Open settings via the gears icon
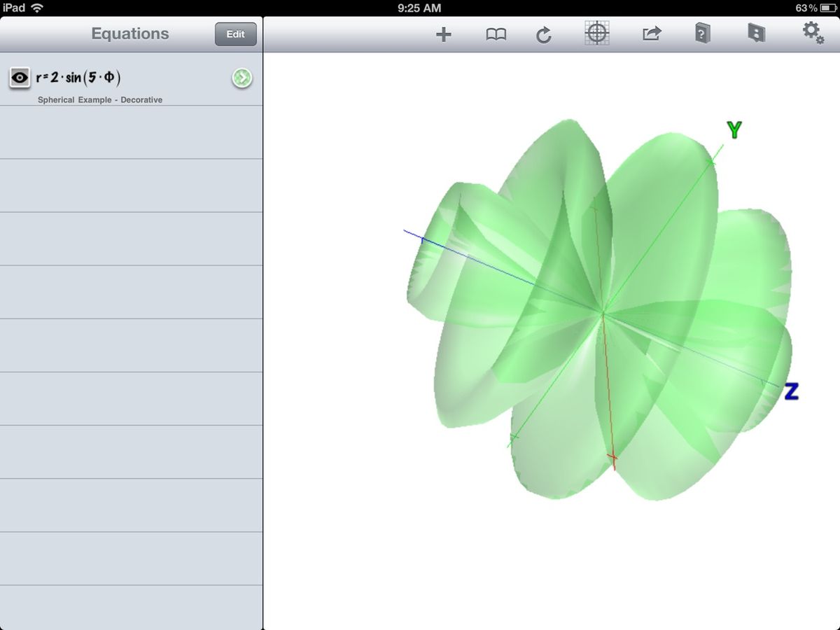The width and height of the screenshot is (840, 630). point(810,31)
